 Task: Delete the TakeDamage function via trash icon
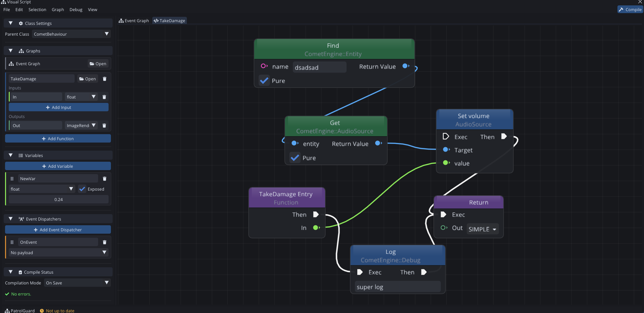coord(105,79)
